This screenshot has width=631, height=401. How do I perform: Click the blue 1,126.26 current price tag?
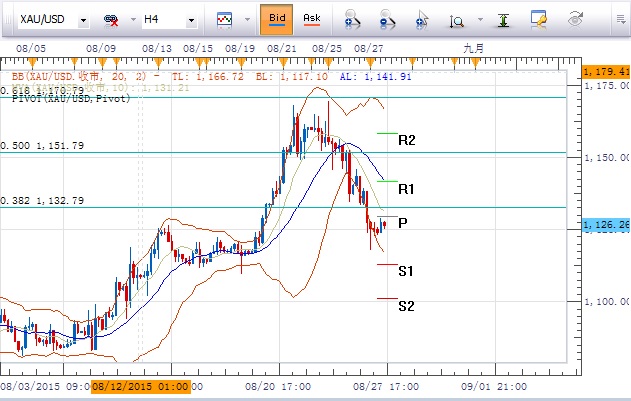pos(606,225)
